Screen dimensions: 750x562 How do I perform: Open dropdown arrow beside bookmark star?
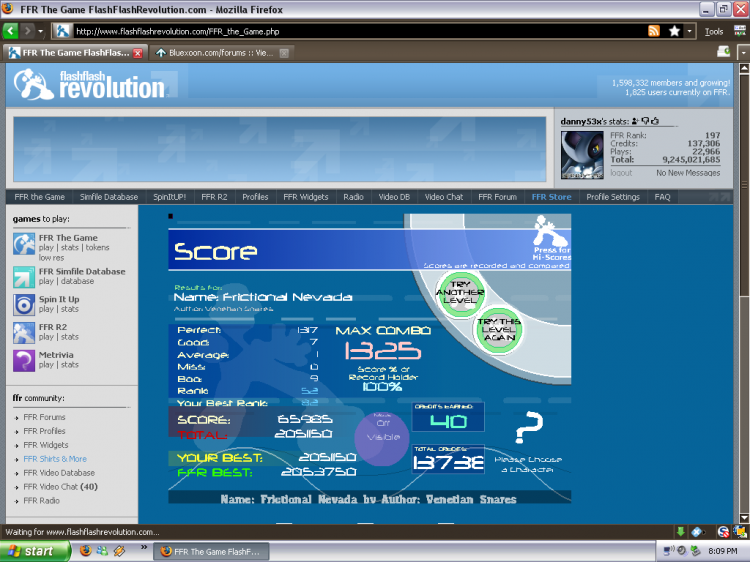tap(689, 31)
